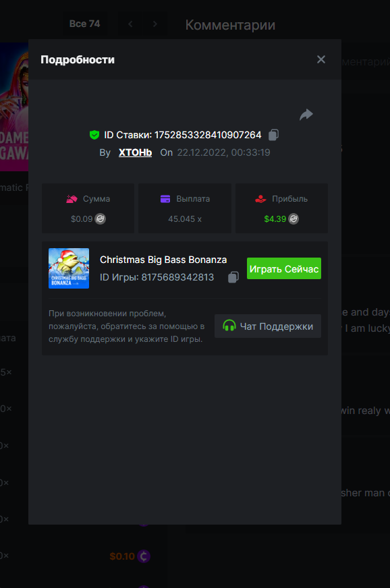Image resolution: width=390 pixels, height=588 pixels.
Task: Click the Выплата payout card icon
Action: [165, 199]
